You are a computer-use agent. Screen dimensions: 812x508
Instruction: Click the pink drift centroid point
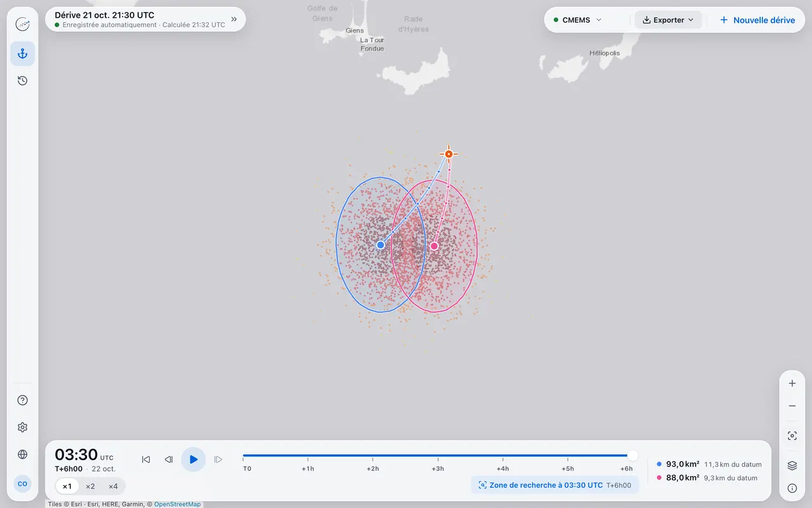435,246
